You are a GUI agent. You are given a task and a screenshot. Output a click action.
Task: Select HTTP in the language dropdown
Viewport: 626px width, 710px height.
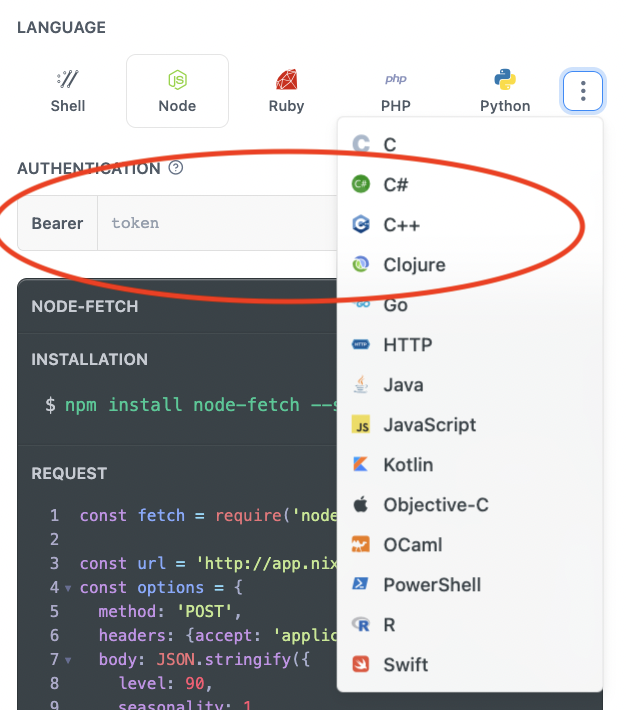click(x=470, y=345)
